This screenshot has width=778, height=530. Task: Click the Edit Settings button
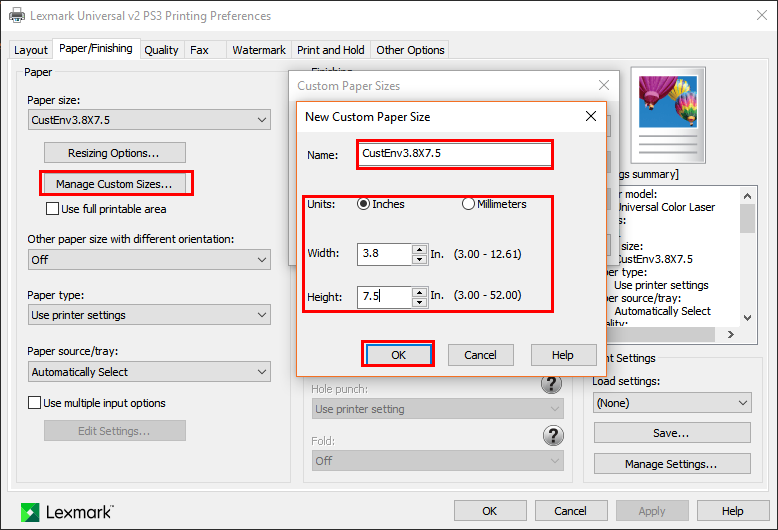point(115,431)
